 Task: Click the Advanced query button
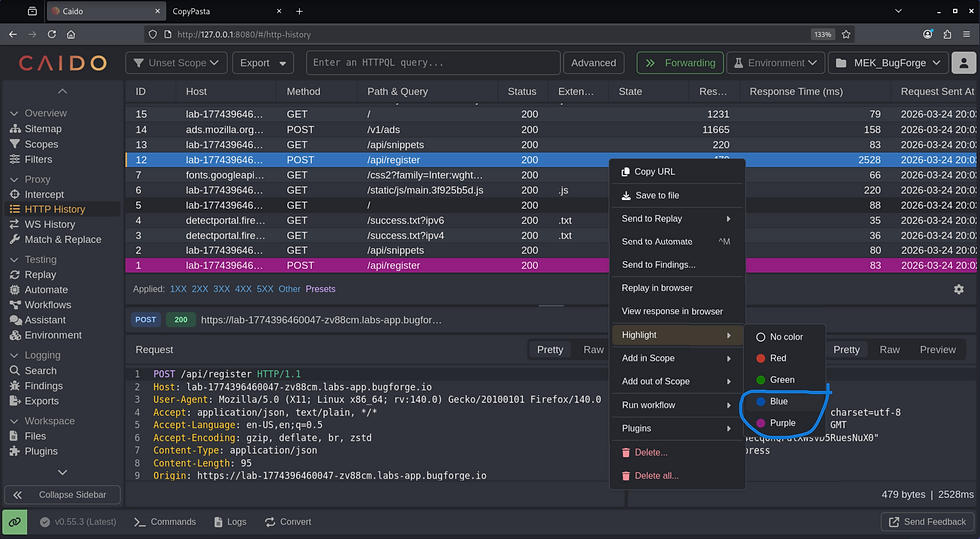click(x=593, y=63)
